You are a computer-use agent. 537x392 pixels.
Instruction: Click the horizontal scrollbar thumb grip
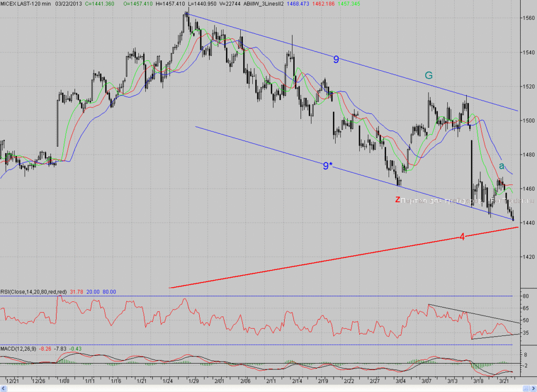(525, 388)
